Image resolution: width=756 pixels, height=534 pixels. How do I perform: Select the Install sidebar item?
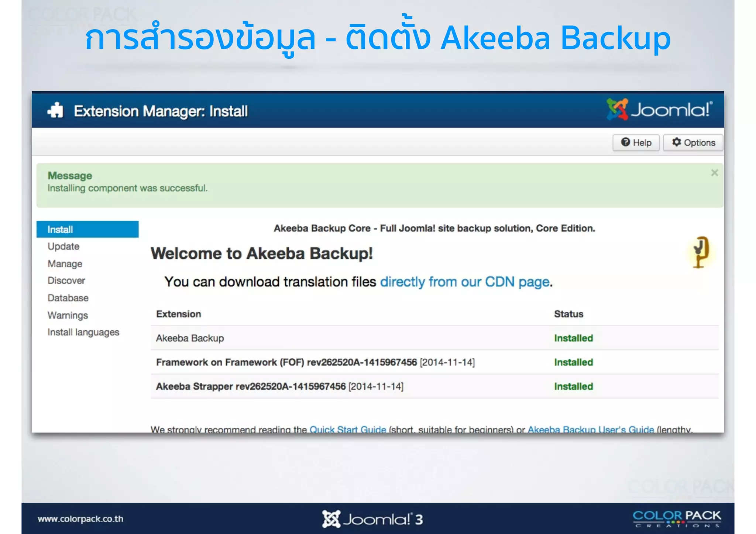(87, 229)
